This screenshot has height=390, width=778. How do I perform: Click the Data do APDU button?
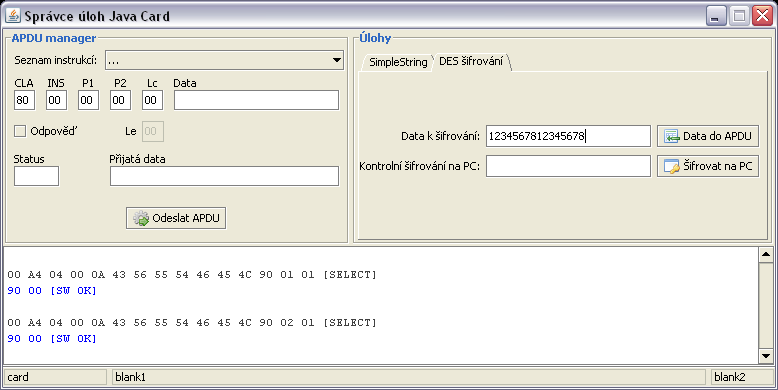pyautogui.click(x=708, y=136)
